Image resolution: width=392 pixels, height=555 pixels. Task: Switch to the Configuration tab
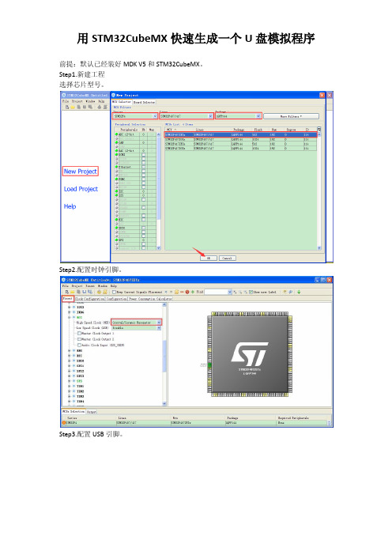(116, 299)
